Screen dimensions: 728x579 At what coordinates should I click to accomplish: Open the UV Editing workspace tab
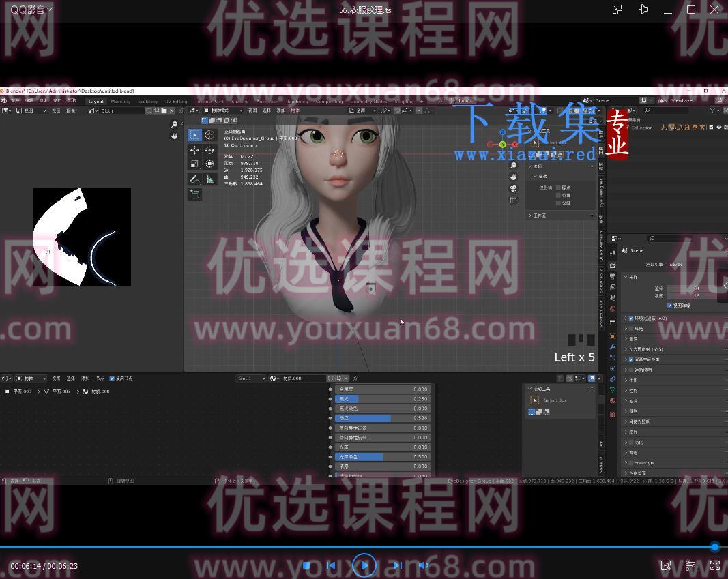click(x=176, y=101)
